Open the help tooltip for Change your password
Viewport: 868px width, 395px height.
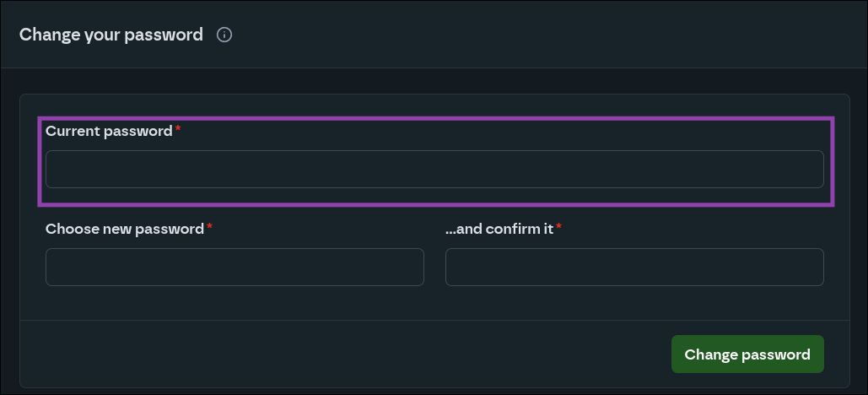224,35
